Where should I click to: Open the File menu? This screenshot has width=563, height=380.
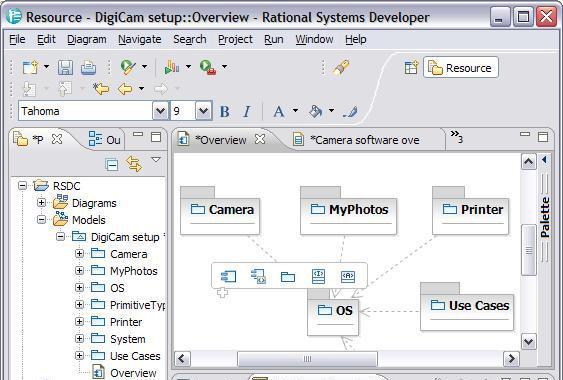tap(17, 39)
